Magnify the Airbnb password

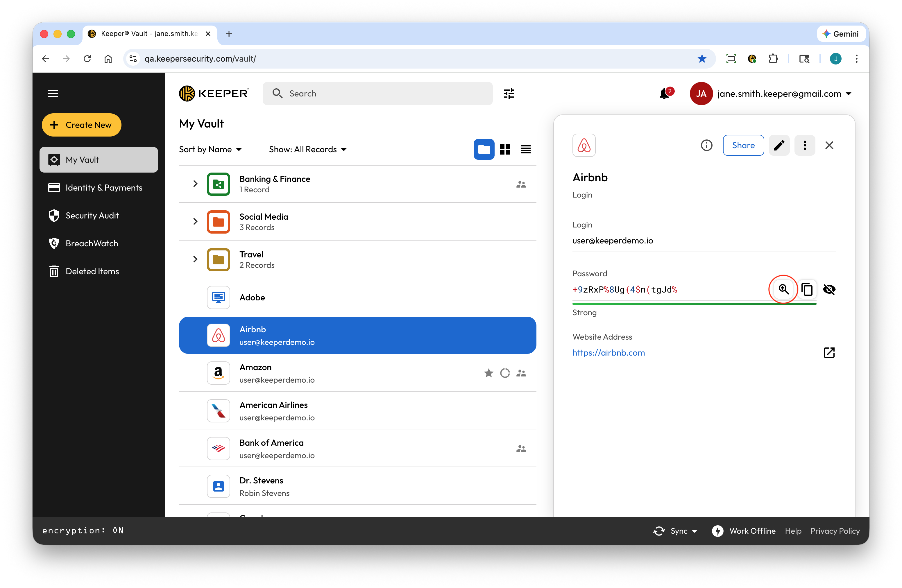pos(783,289)
